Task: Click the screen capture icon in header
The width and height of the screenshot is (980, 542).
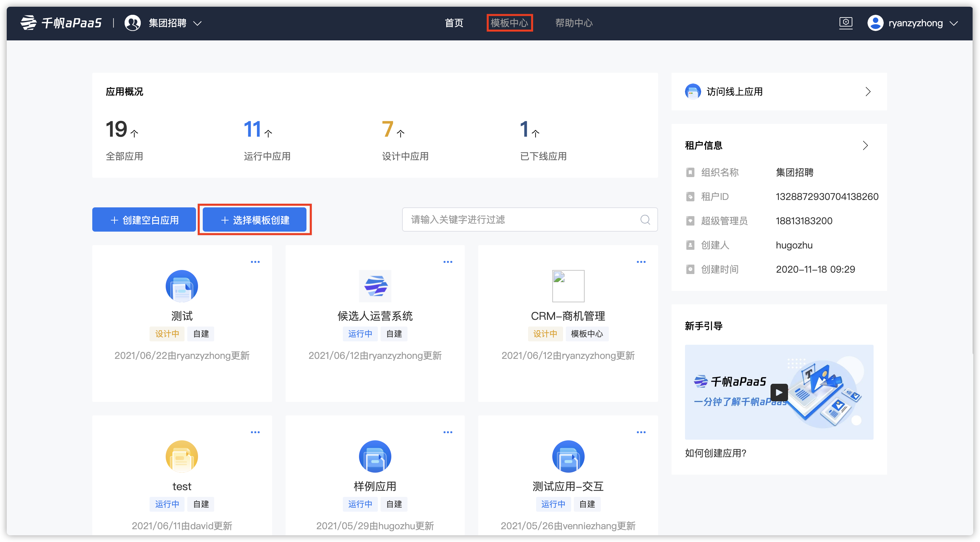Action: click(x=845, y=23)
